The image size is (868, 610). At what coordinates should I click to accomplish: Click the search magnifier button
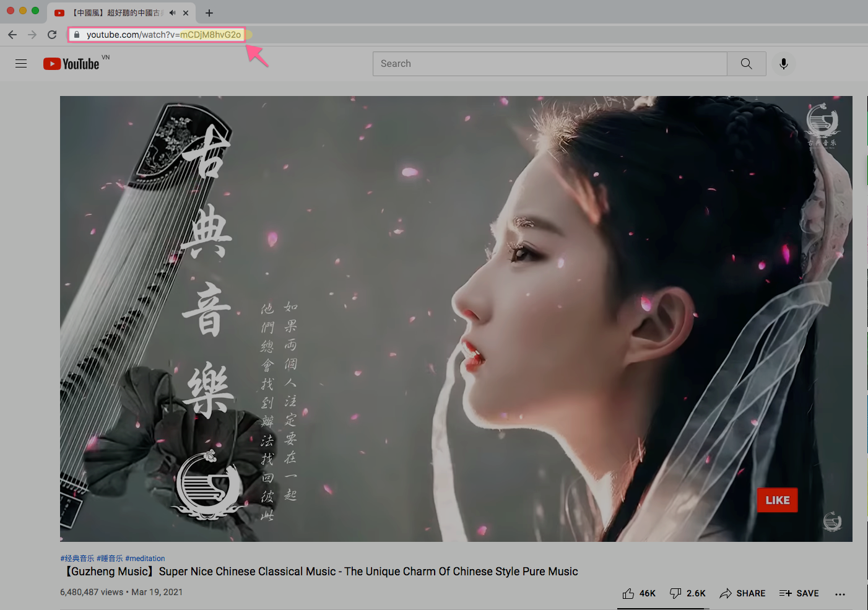[x=747, y=64]
